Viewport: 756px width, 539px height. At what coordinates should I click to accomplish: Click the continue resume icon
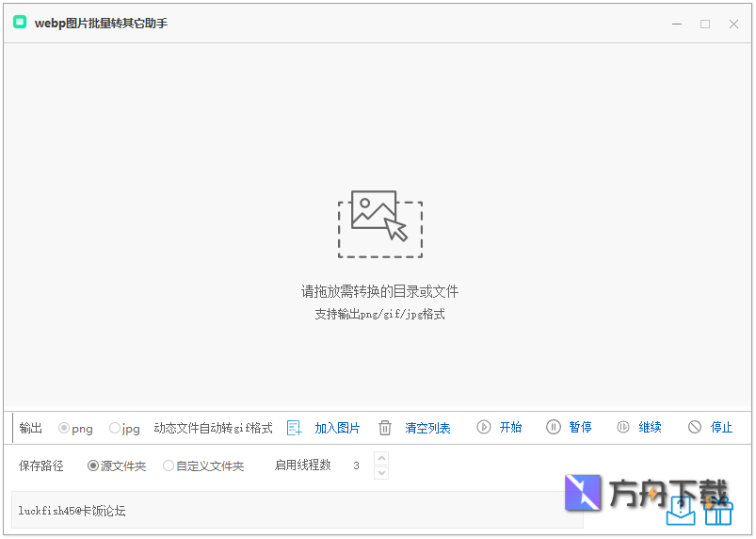623,427
